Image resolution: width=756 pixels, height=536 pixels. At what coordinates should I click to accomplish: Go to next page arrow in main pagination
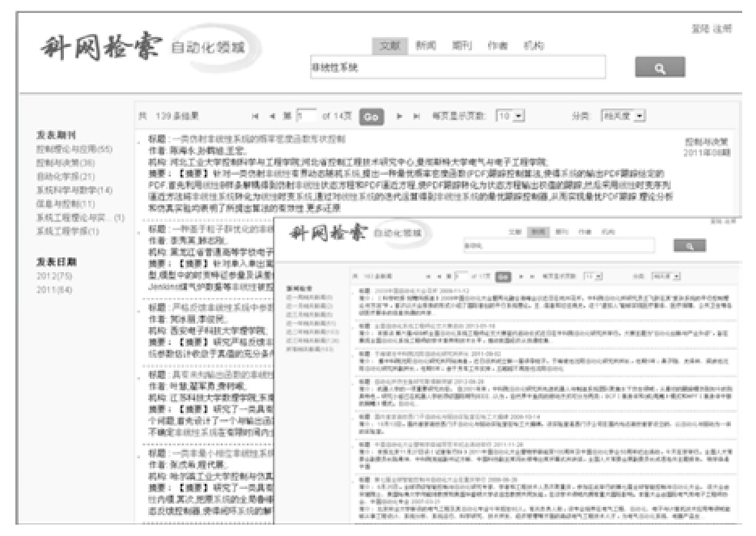[x=400, y=116]
